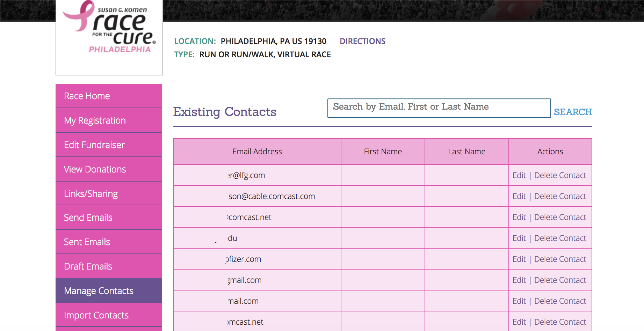Open DIRECTIONS for the race location
The image size is (644, 331).
[362, 41]
